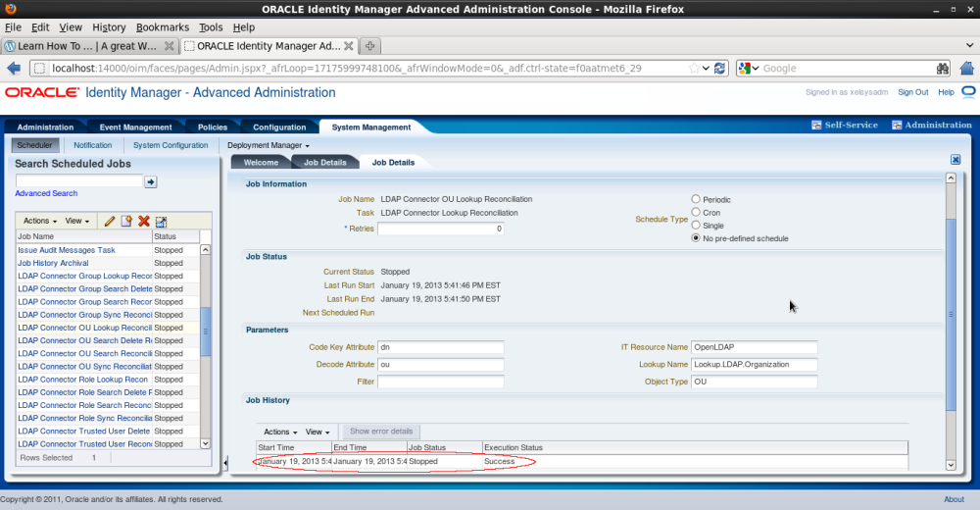This screenshot has height=510, width=980.
Task: Open Deployment Manager dropdown
Action: click(x=269, y=145)
